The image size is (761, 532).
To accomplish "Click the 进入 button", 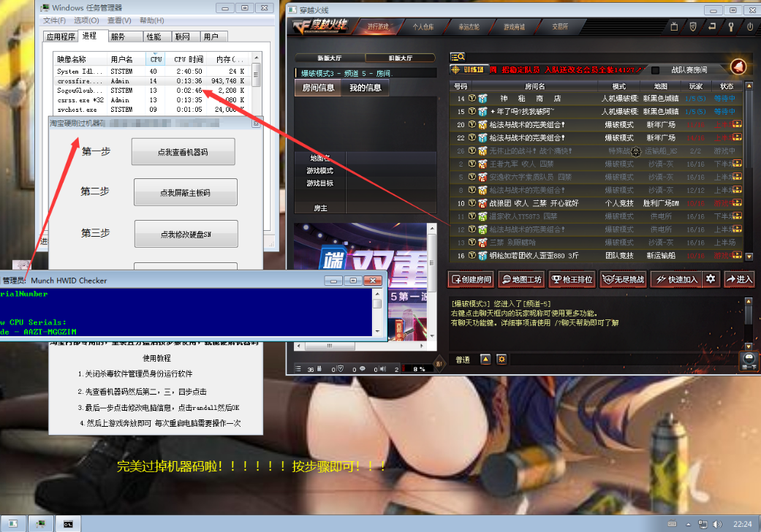I will click(738, 279).
